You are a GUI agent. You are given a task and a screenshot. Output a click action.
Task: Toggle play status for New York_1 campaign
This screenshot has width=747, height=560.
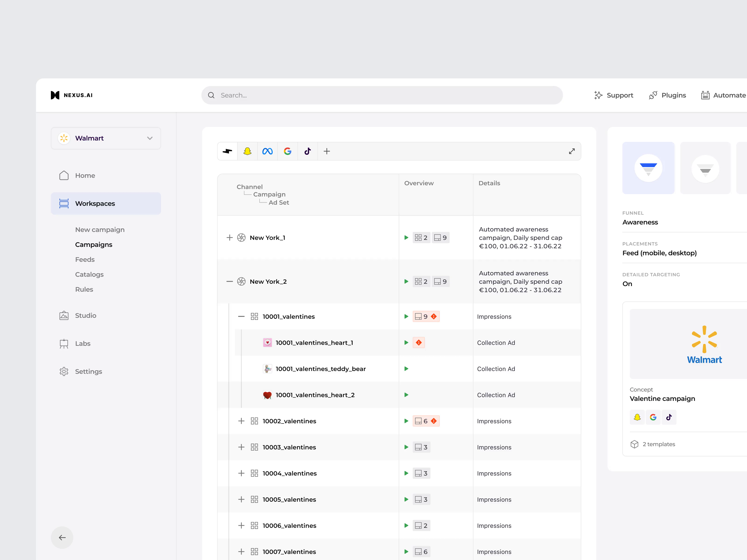click(x=406, y=237)
